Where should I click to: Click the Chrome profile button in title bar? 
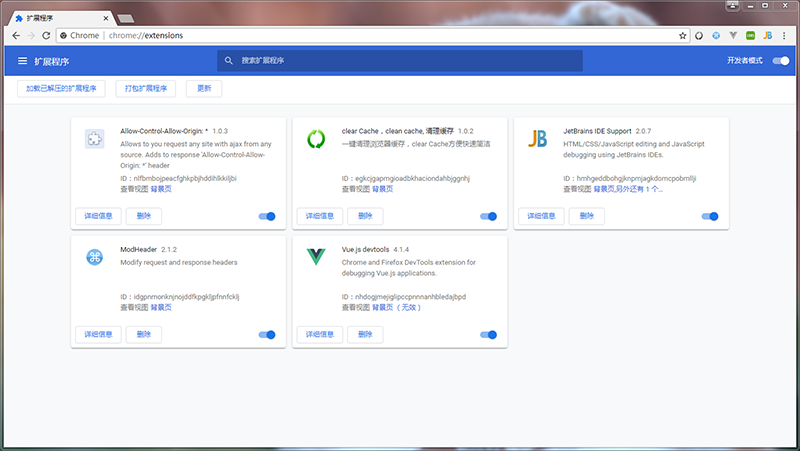point(733,5)
